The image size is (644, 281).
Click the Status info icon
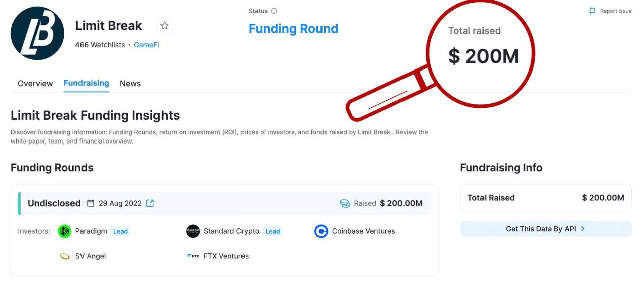(274, 11)
